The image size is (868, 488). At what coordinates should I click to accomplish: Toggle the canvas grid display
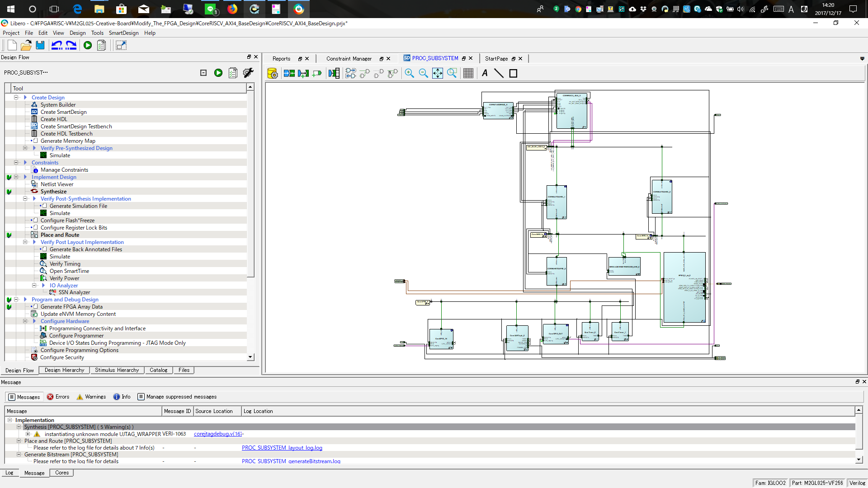(469, 73)
